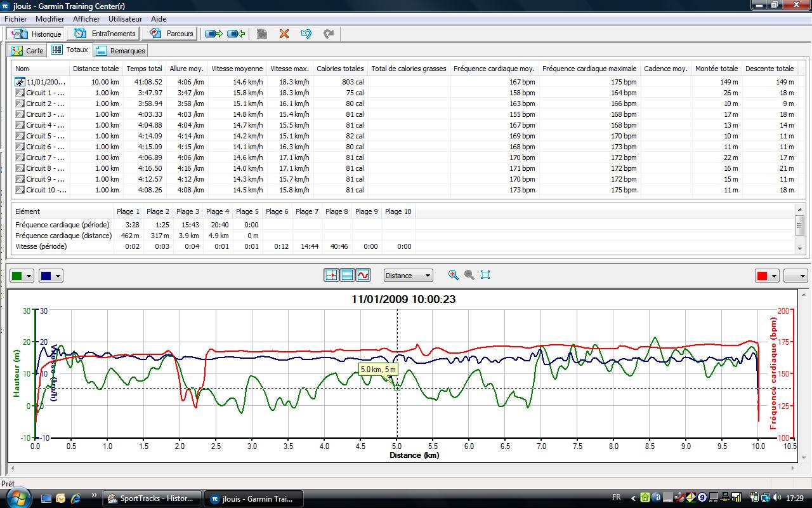Open the red series color dropdown
Screen dimensions: 812x508
point(773,276)
